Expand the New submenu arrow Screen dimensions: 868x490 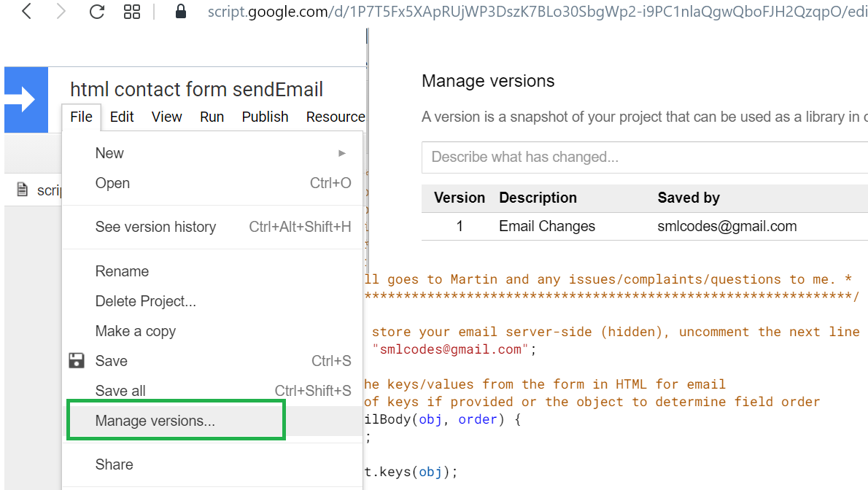[342, 153]
